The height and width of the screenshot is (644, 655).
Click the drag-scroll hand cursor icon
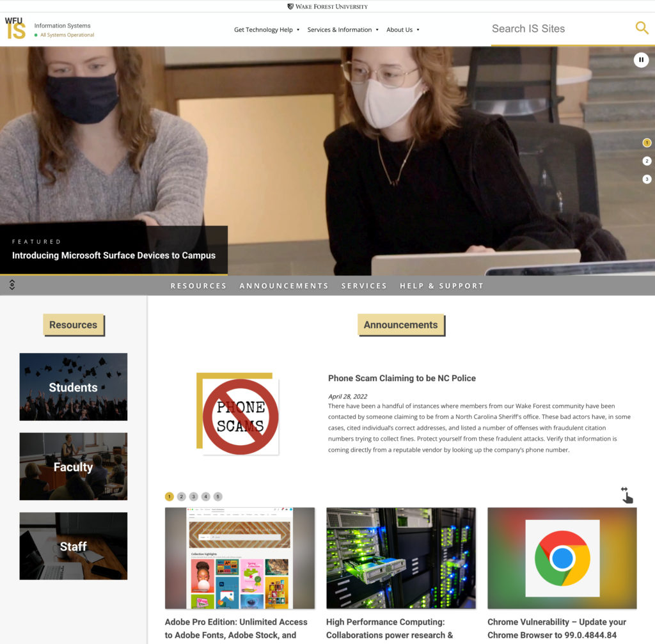point(626,494)
